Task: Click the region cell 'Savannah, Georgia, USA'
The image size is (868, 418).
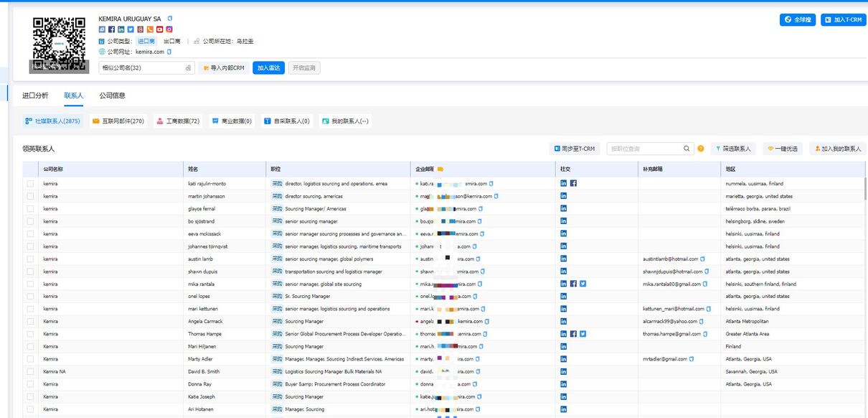Action: 750,372
